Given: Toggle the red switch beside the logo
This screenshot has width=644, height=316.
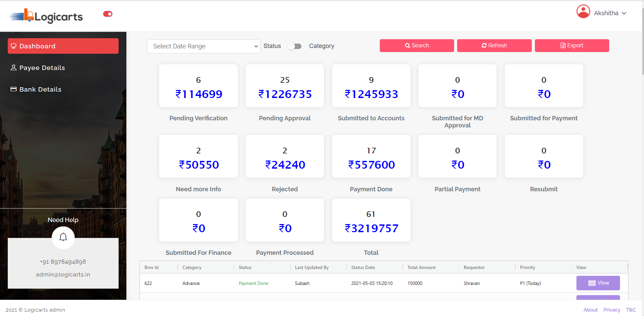Looking at the screenshot, I should (x=108, y=14).
